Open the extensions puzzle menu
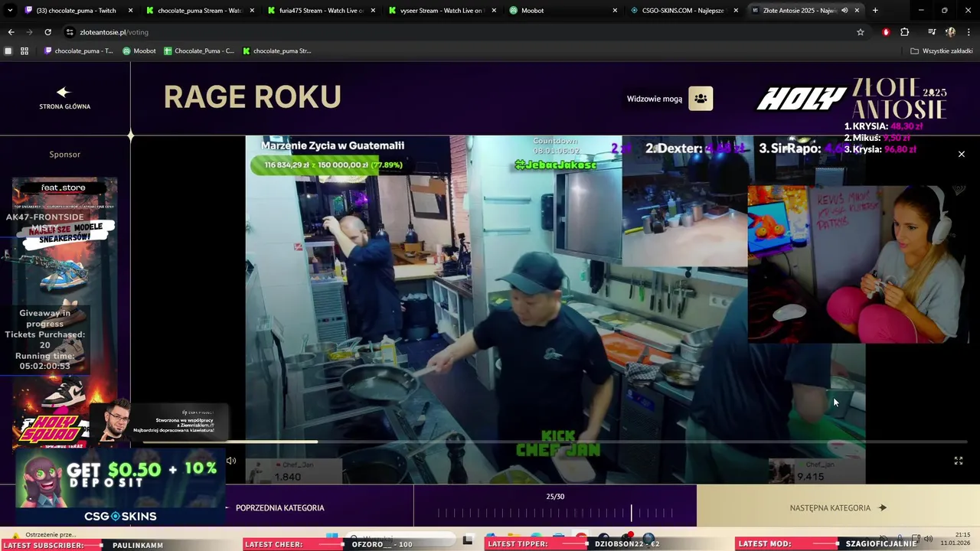 pyautogui.click(x=904, y=32)
